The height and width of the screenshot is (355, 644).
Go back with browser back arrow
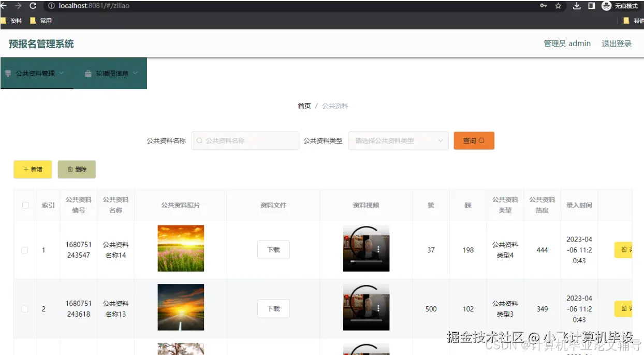(3, 6)
